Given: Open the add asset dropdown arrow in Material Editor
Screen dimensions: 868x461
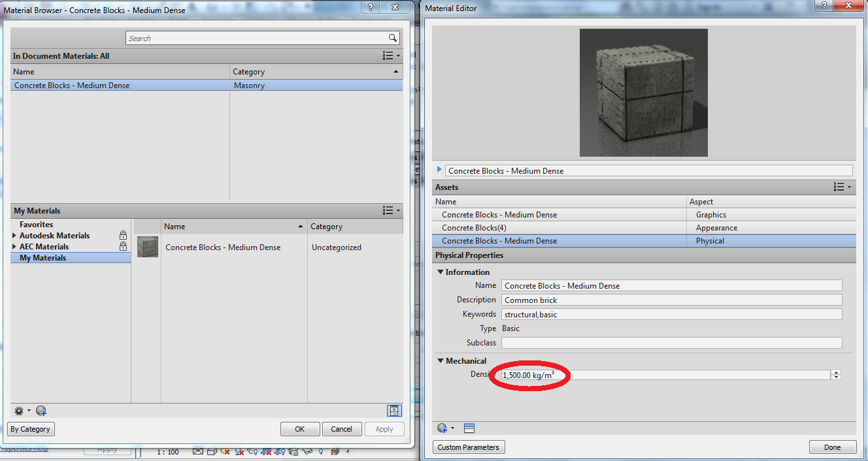Looking at the screenshot, I should click(452, 429).
